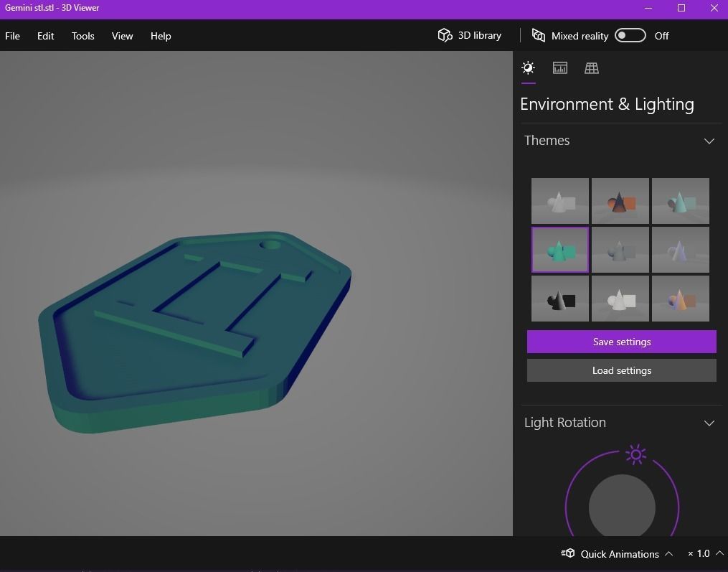The image size is (728, 572).
Task: Collapse the Light Rotation section chevron
Action: 709,423
